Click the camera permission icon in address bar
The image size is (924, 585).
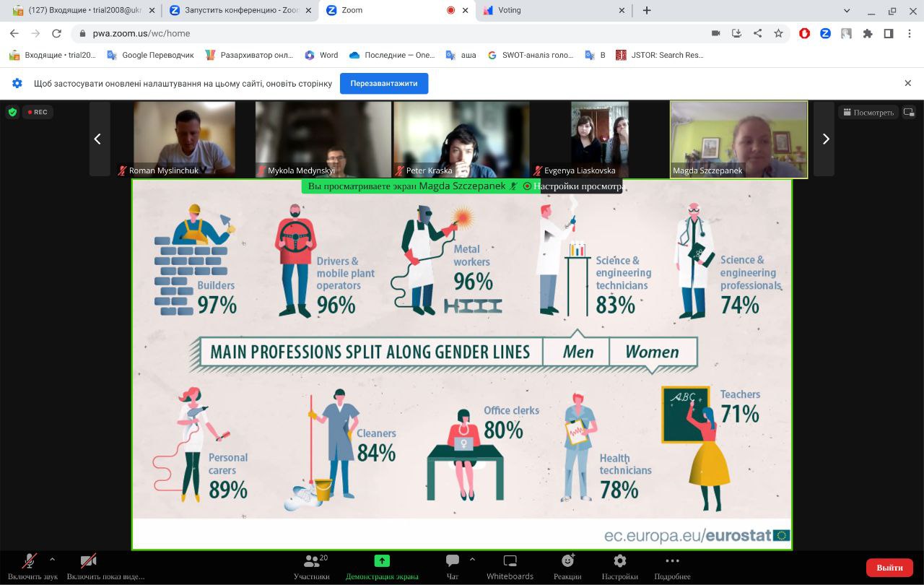pos(716,33)
